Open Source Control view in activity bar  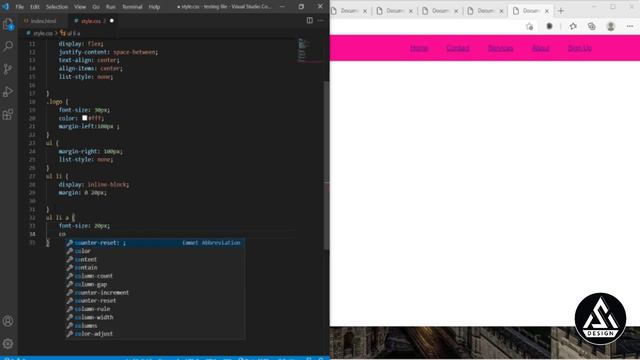pos(8,69)
